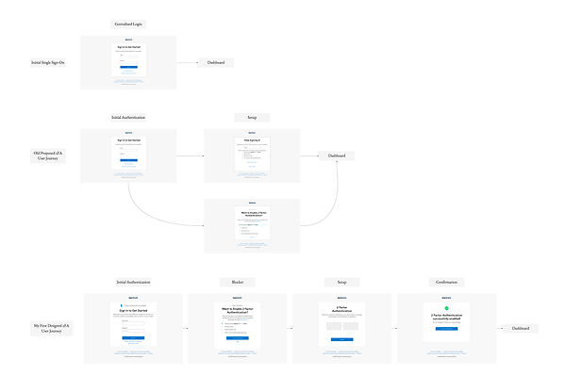Viewport: 566px width, 392px height.
Task: Click the Setup label in Old Proposed journey
Action: click(x=252, y=118)
